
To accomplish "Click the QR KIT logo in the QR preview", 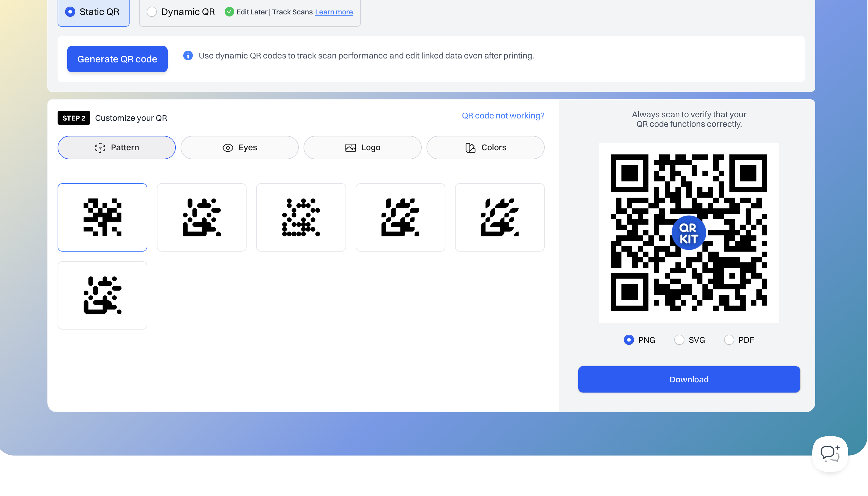I will [689, 233].
